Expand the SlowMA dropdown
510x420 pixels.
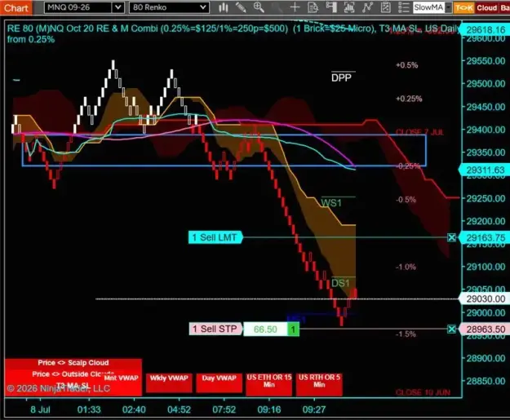coord(449,7)
